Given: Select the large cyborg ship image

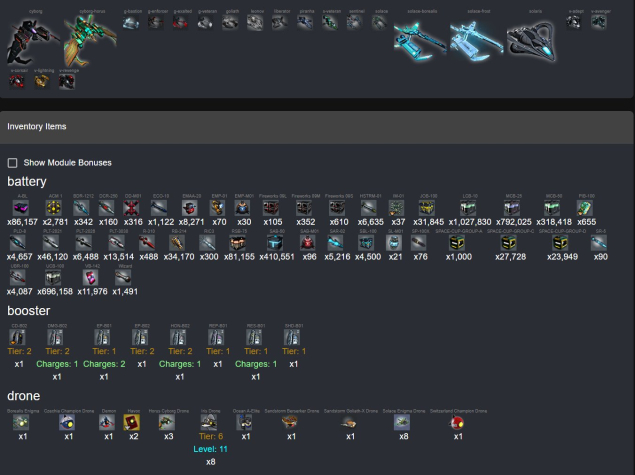Looking at the screenshot, I should coord(27,44).
